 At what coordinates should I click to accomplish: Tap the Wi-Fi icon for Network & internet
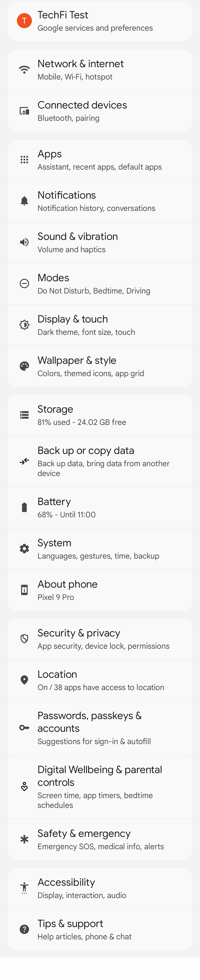[x=24, y=70]
